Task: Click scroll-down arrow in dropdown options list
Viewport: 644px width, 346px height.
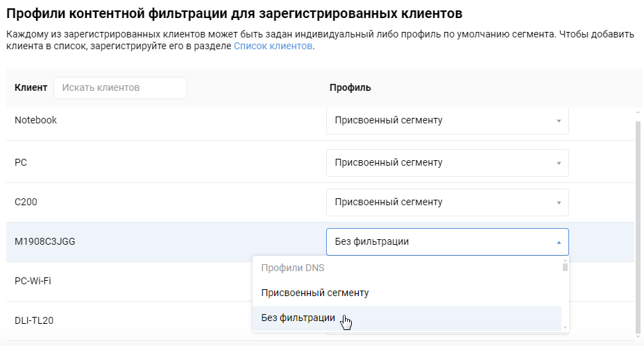Action: coord(565,327)
